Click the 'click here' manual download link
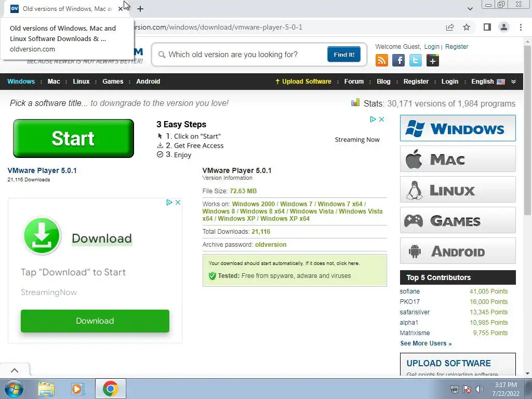Image resolution: width=532 pixels, height=399 pixels. (348, 263)
